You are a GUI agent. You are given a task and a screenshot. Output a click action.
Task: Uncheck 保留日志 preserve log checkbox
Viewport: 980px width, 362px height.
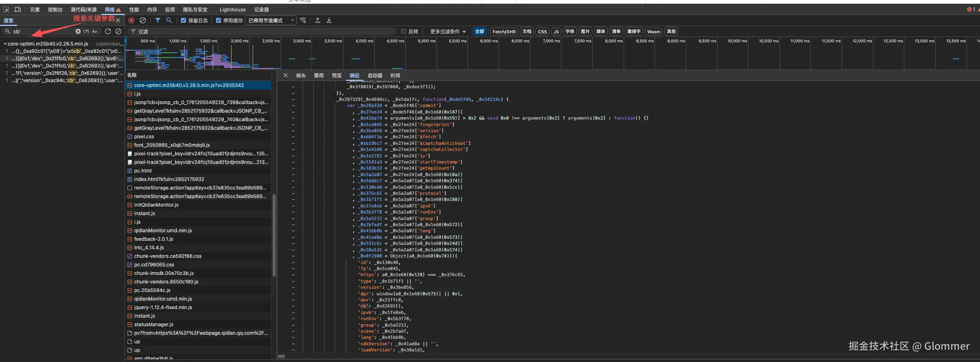click(x=183, y=20)
